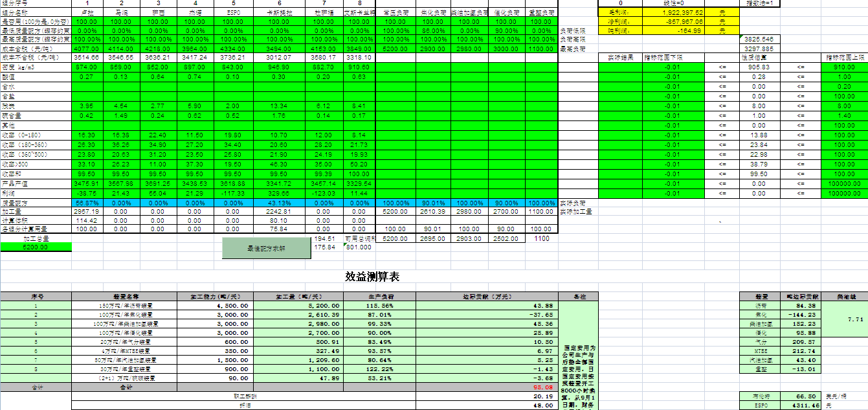Click the cell showing 3297.885
Screen dimensions: 868x410
[759, 49]
